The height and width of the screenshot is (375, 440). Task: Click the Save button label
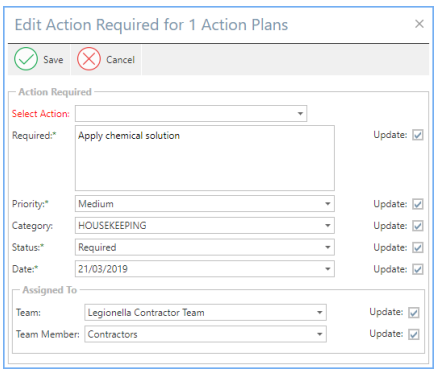pos(53,60)
